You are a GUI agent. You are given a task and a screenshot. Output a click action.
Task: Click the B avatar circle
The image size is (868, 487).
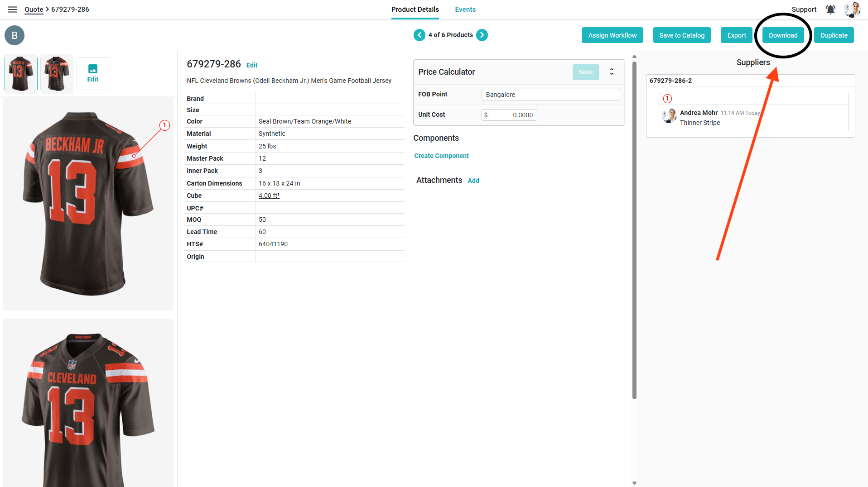[x=14, y=35]
